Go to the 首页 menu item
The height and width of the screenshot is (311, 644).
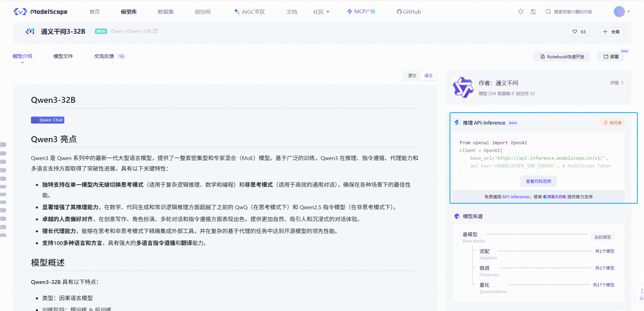[95, 12]
